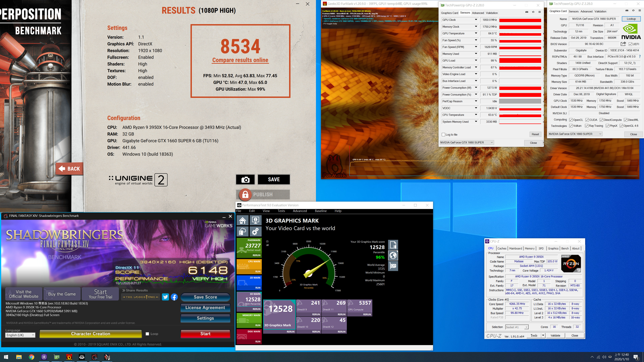
Task: Open CPU-Z Socket #1 selection dropdown
Action: pyautogui.click(x=517, y=327)
